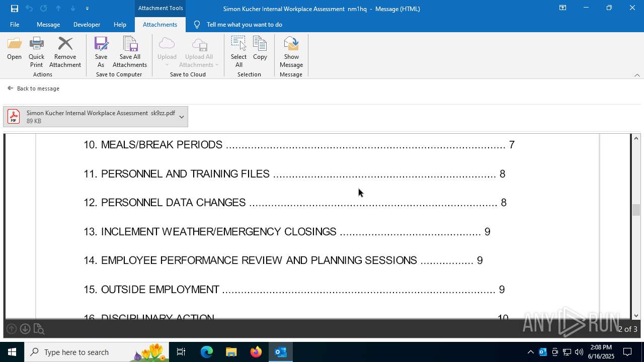644x362 pixels.
Task: Copy the selected attachment
Action: coord(260,48)
